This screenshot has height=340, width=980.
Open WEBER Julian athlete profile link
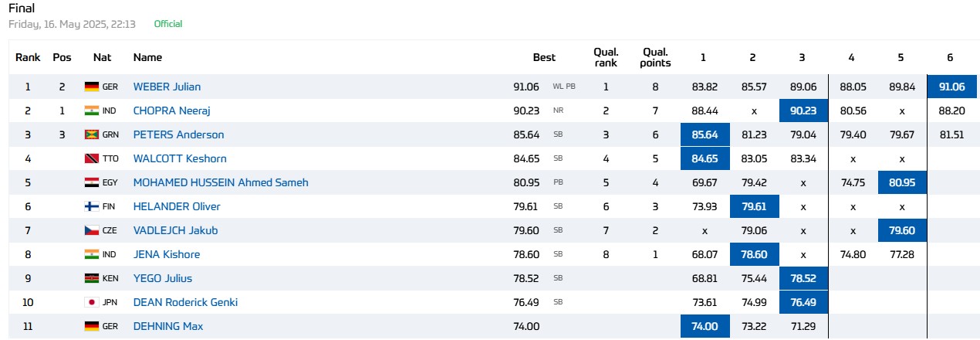[167, 87]
